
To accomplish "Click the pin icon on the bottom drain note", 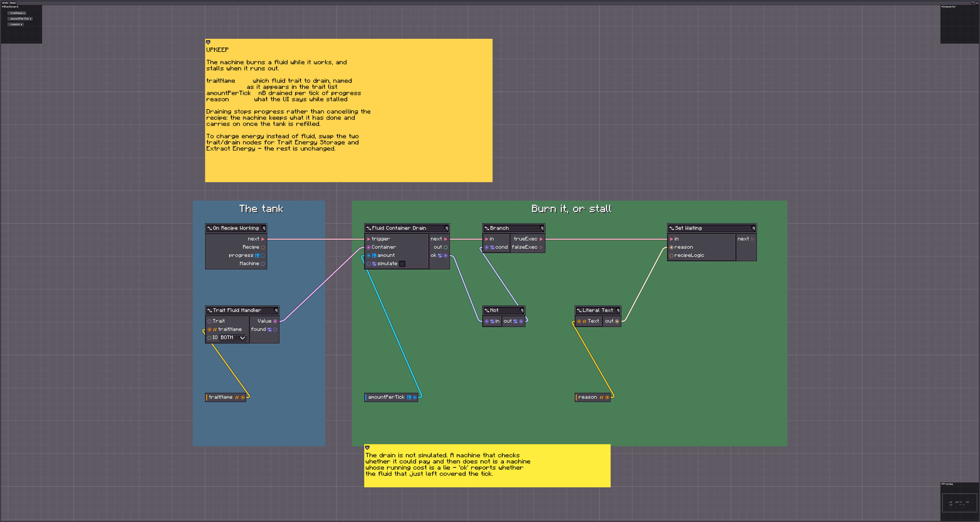I will [367, 448].
